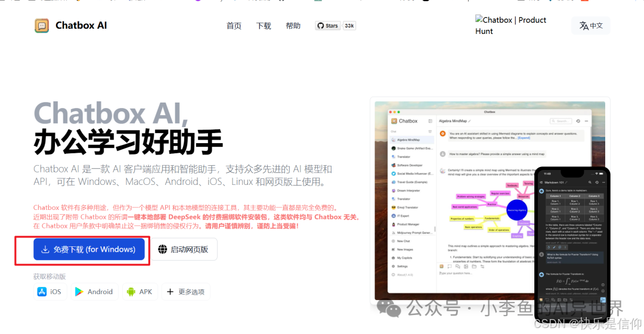The image size is (644, 334).
Task: Click the Android Google Play button
Action: pos(94,292)
